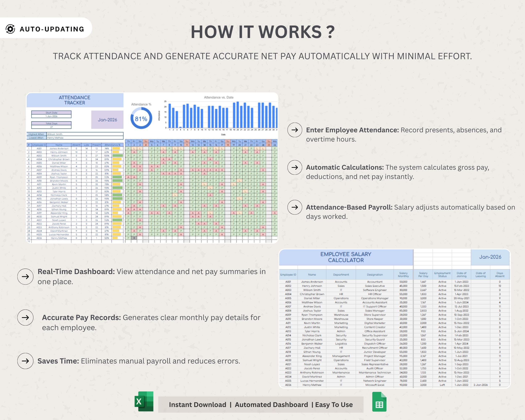
Task: Click the green Excel logo icon
Action: tap(144, 401)
